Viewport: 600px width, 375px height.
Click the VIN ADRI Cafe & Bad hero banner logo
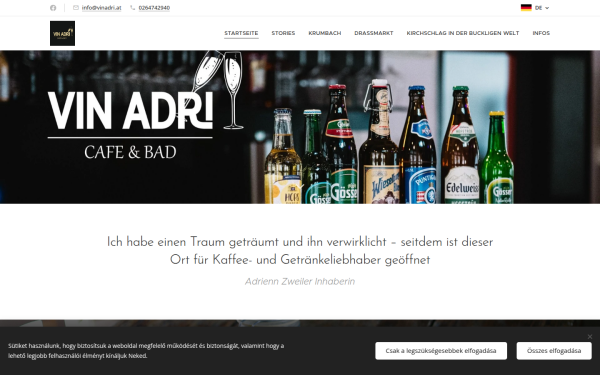coord(145,106)
